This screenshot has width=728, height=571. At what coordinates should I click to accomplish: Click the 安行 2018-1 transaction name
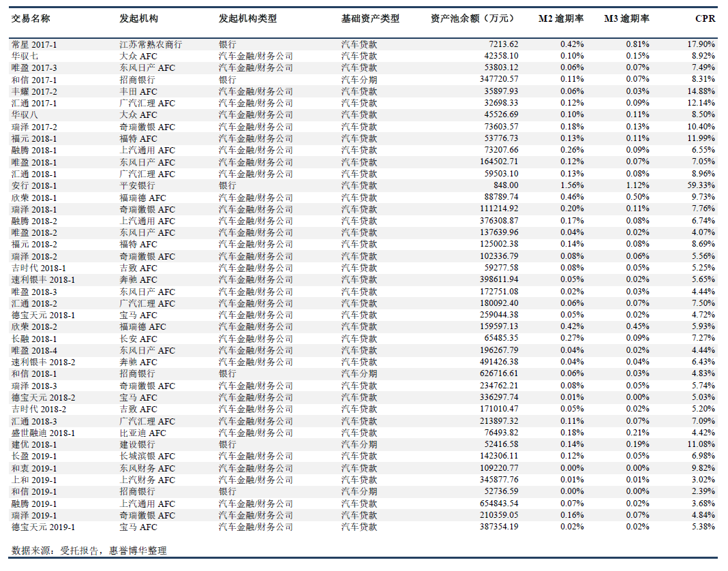click(34, 186)
